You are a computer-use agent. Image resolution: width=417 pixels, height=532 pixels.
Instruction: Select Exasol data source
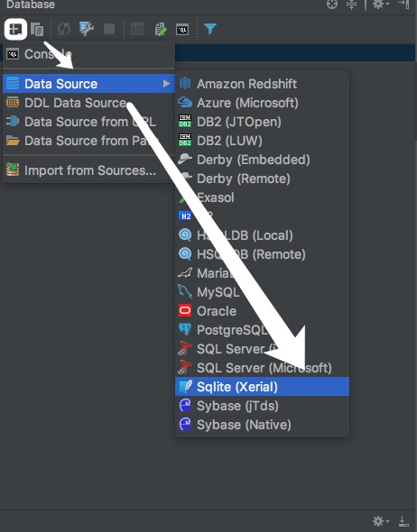click(262, 197)
